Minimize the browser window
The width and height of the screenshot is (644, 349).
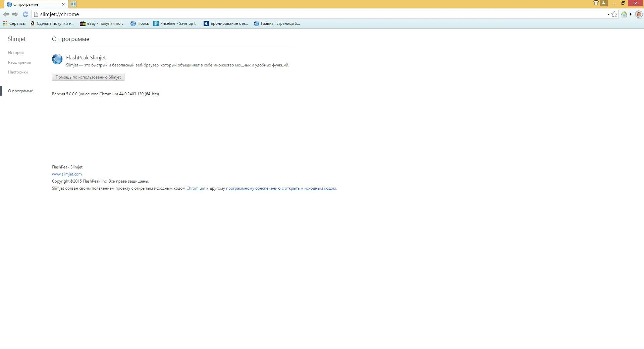click(x=614, y=3)
